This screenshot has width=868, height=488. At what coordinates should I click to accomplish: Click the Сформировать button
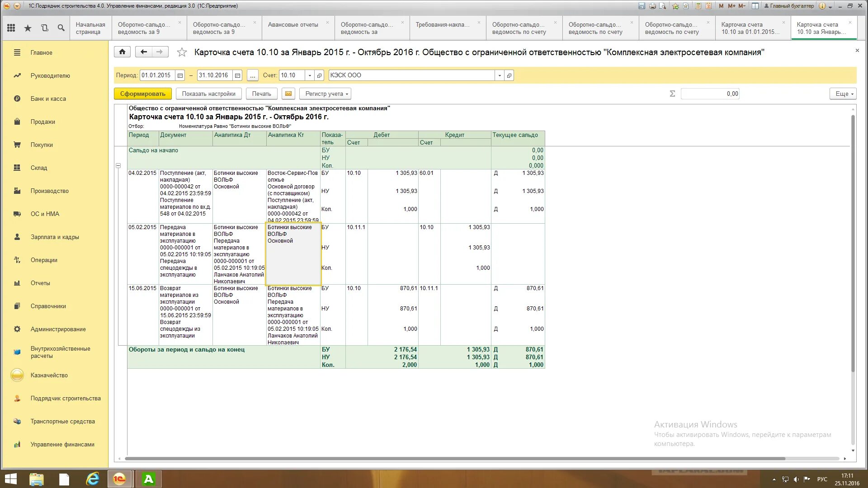[x=142, y=94]
